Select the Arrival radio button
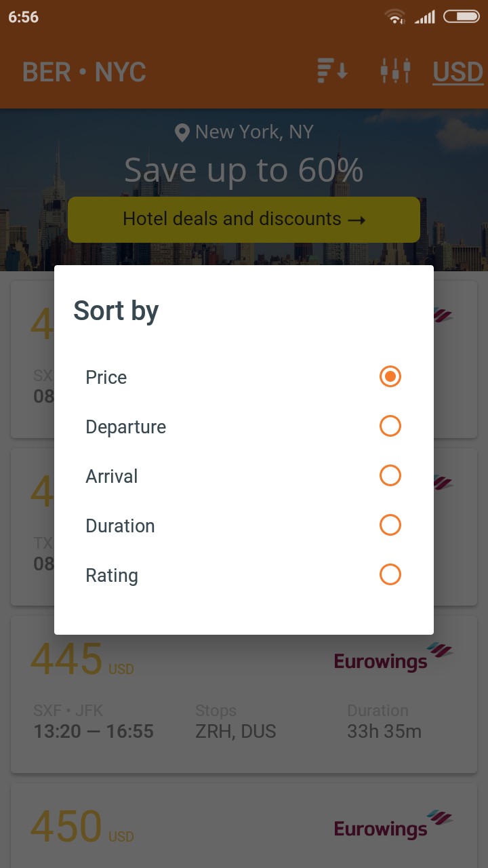Screen dimensions: 488x868 tap(390, 475)
